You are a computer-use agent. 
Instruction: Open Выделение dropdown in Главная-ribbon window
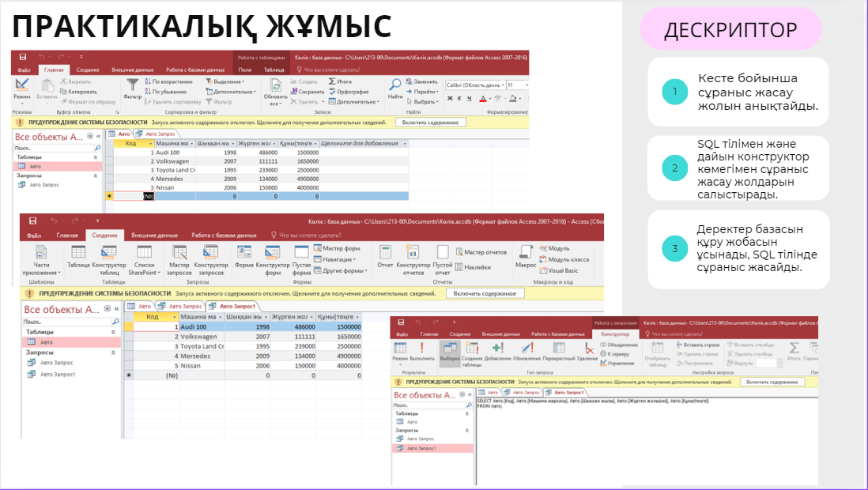coord(225,81)
